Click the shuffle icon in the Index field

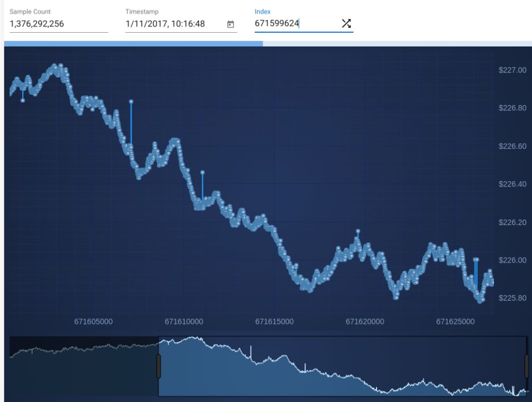click(x=346, y=23)
